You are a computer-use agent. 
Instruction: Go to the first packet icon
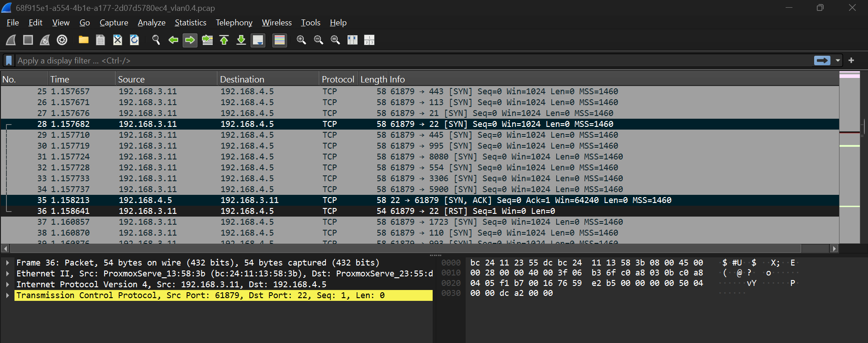[x=224, y=40]
